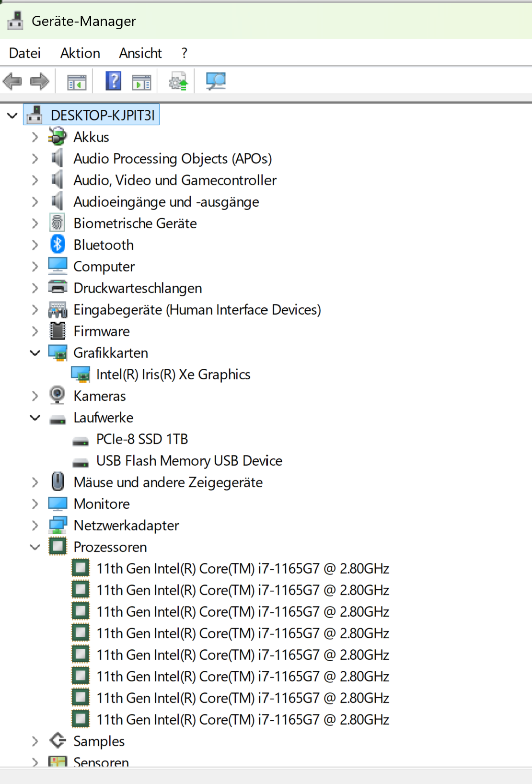Click the show/hide action pane toolbar icon
The width and height of the screenshot is (532, 784).
[141, 82]
